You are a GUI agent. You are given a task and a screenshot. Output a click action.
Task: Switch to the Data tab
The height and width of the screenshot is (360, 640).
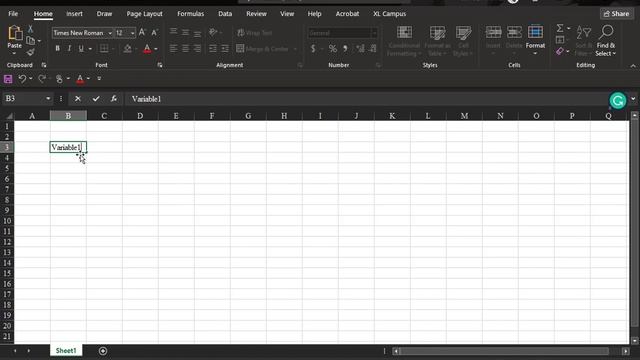click(225, 13)
